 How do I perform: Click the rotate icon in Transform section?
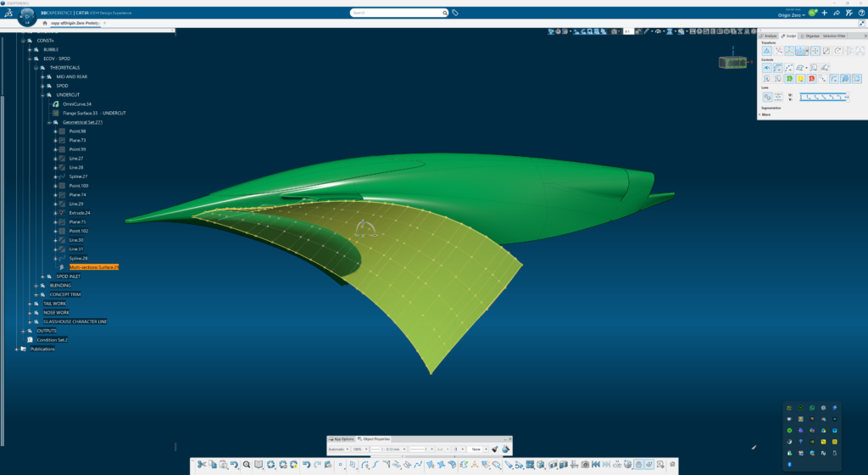tap(837, 51)
